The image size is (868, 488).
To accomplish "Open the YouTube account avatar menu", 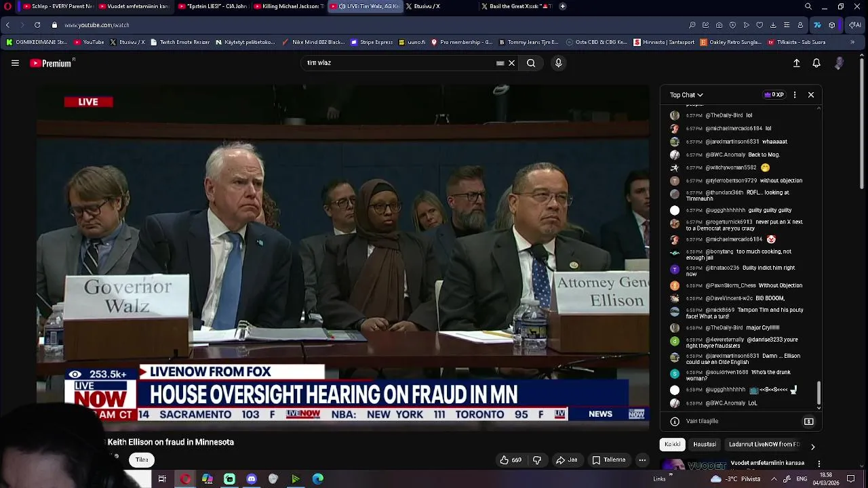I will [x=840, y=63].
